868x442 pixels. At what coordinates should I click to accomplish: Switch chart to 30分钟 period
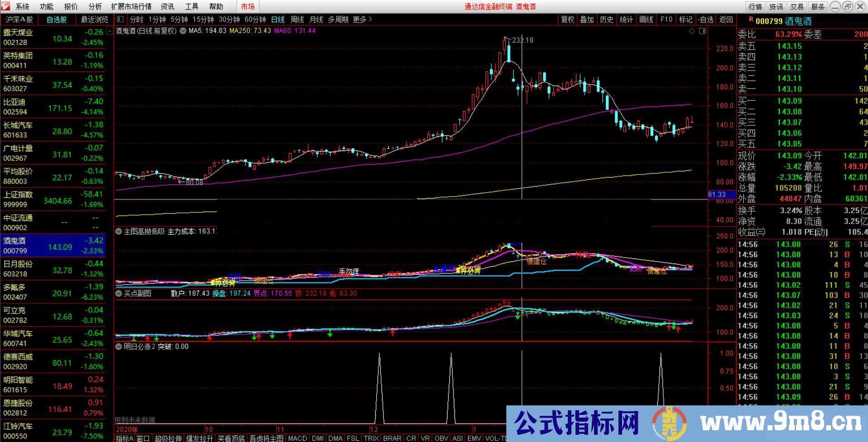229,19
